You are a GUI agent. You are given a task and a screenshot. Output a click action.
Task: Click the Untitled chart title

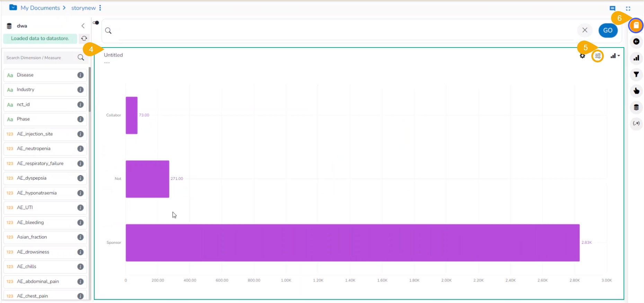(113, 55)
